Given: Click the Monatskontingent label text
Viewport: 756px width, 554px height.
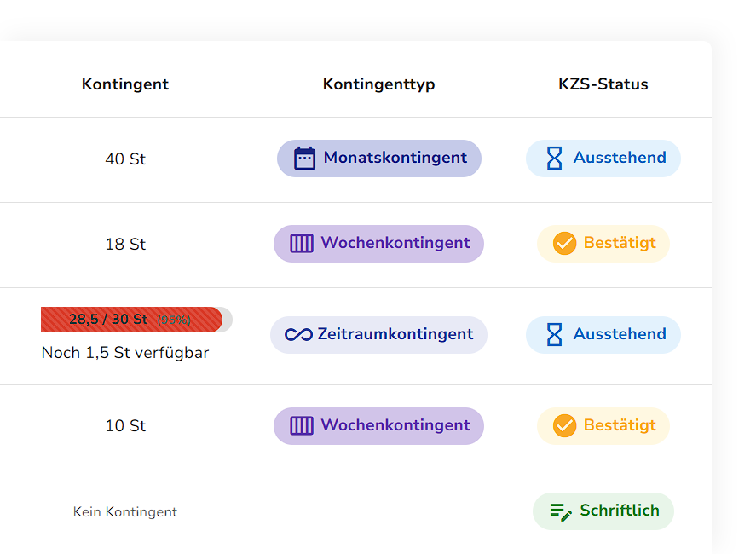Looking at the screenshot, I should pyautogui.click(x=395, y=158).
